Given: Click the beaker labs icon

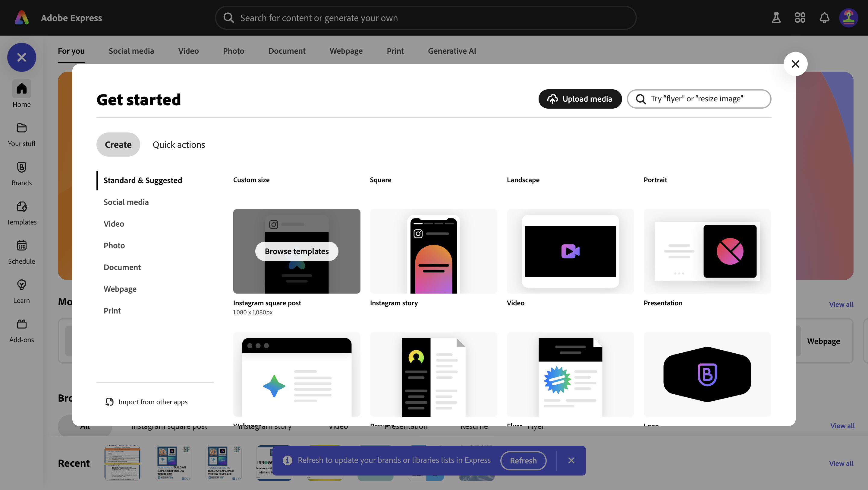Looking at the screenshot, I should 776,18.
